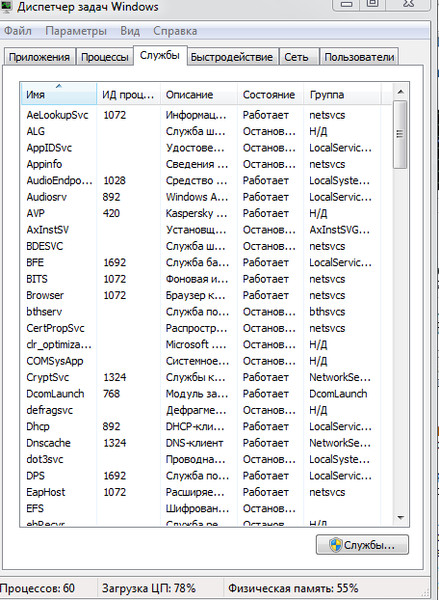Sort by the Описание column header
The image size is (439, 600).
tap(199, 95)
